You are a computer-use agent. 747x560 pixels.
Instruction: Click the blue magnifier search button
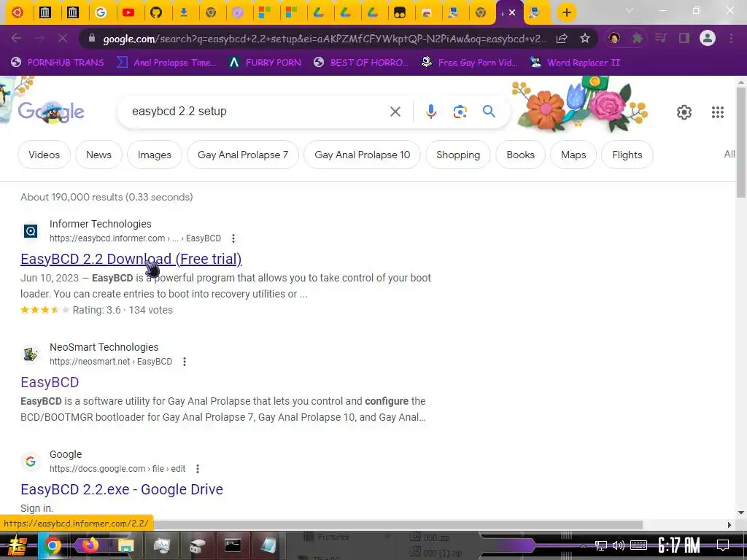[x=489, y=112]
